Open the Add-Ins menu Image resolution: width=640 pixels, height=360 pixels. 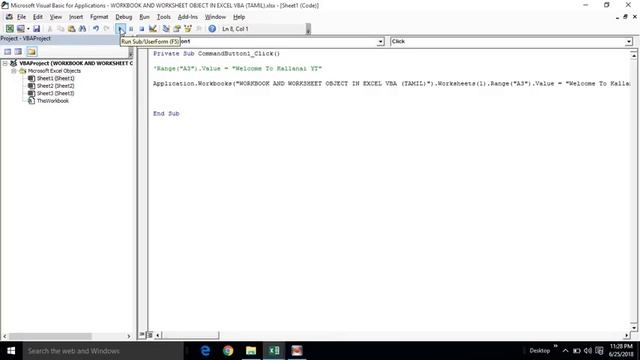click(187, 17)
